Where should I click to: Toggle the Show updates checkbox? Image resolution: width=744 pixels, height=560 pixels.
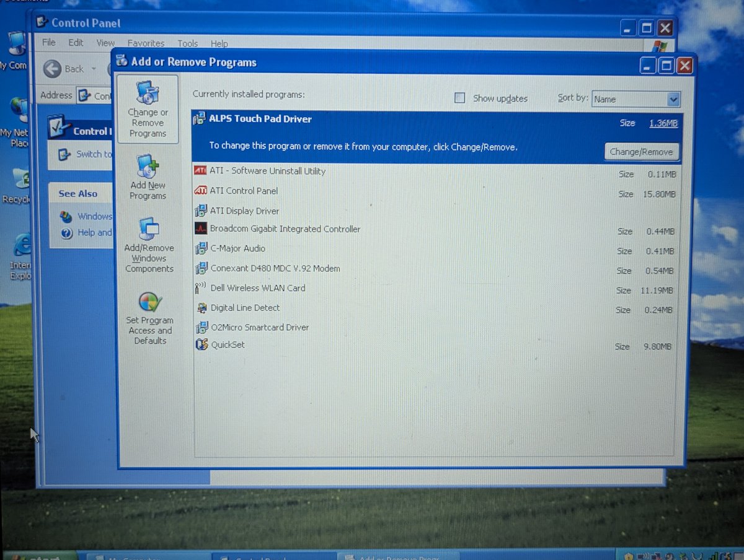coord(459,98)
